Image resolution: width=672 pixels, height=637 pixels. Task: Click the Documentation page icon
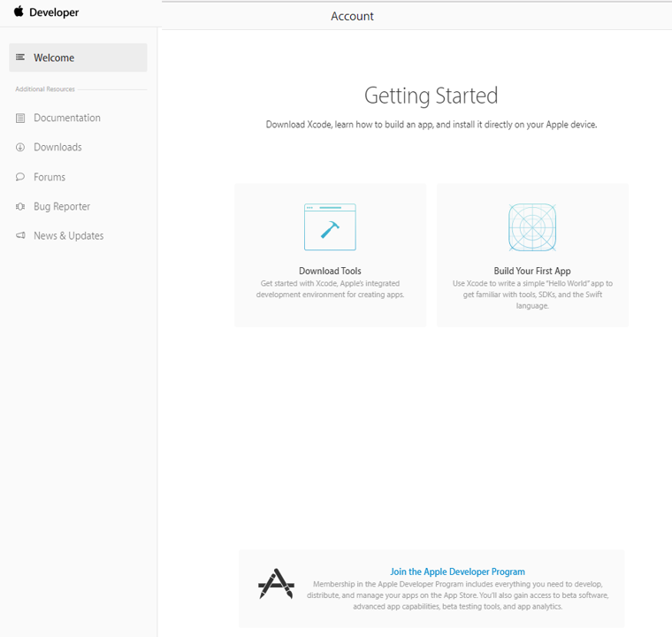pyautogui.click(x=20, y=118)
